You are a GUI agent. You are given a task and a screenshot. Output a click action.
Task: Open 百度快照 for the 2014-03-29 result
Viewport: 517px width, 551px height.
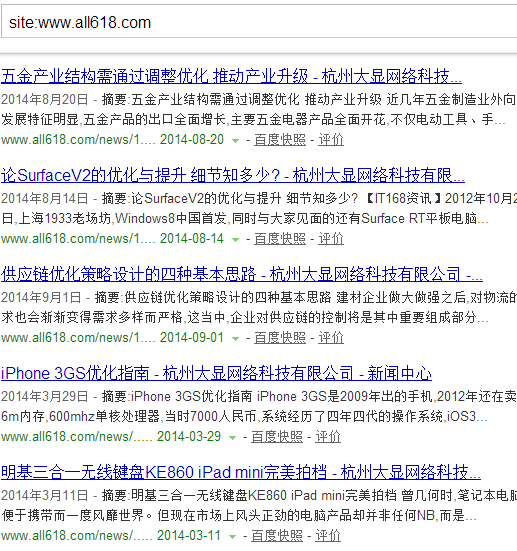point(277,437)
